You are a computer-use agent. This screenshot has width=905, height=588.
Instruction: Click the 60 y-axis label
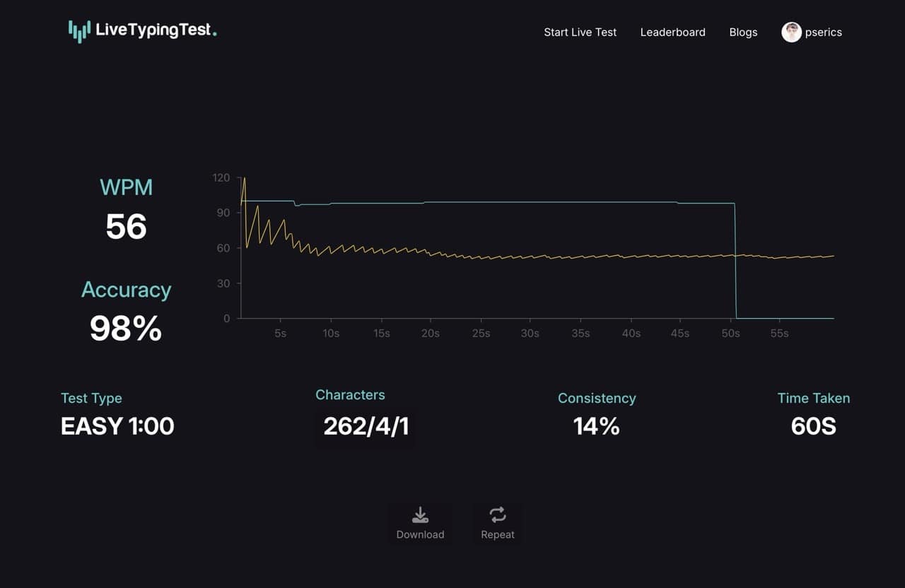[223, 248]
